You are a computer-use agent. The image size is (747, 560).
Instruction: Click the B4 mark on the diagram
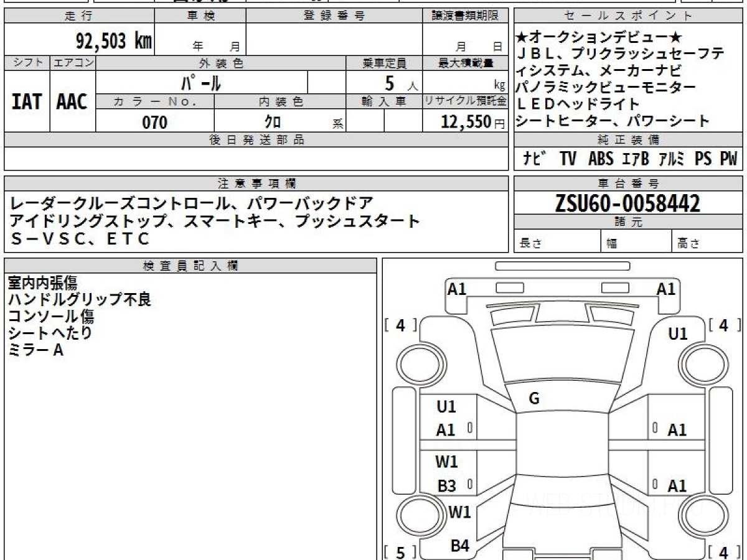pos(460,546)
